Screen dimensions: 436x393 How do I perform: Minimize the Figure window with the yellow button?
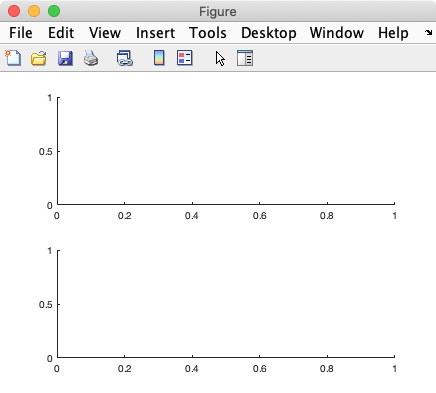coord(34,11)
